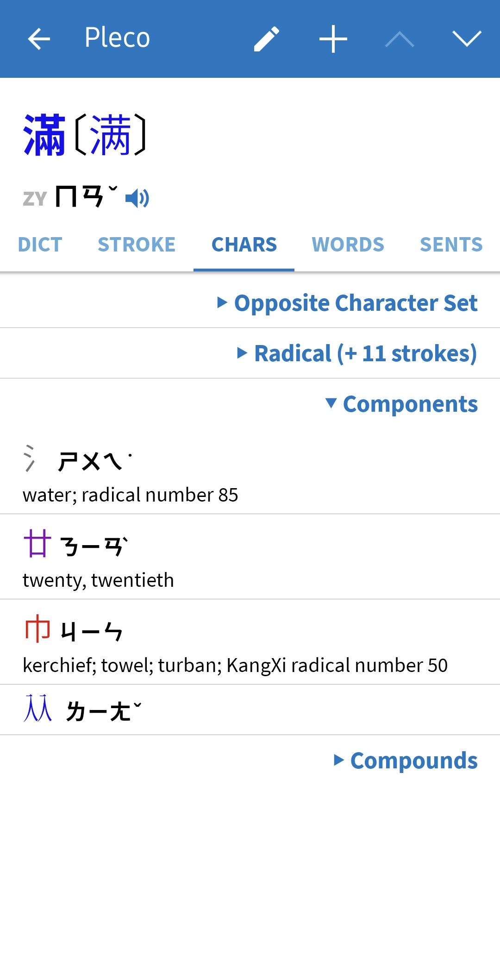Image resolution: width=500 pixels, height=980 pixels.
Task: Tap the simplified character 满 in brackets
Action: [110, 135]
